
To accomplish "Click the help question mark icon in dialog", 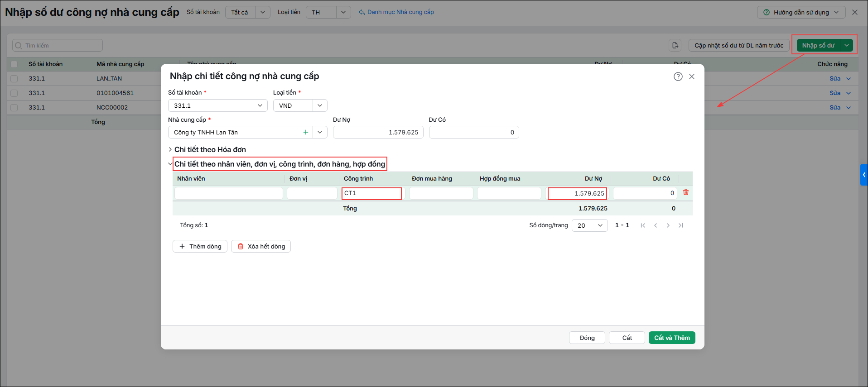I will pos(678,76).
